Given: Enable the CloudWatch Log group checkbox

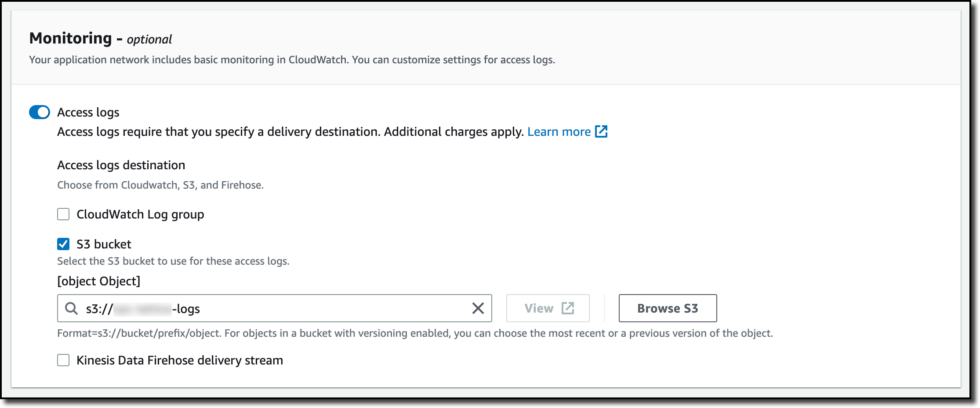Looking at the screenshot, I should 63,214.
